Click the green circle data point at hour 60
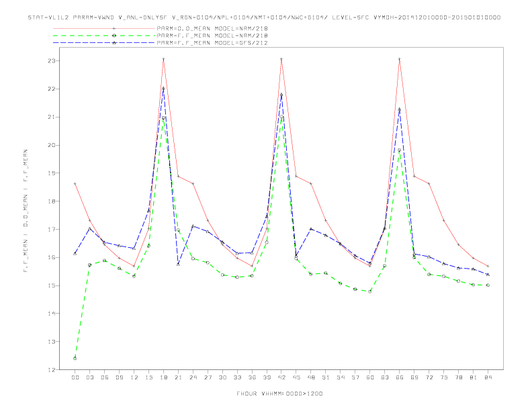532x411 pixels. [x=370, y=291]
